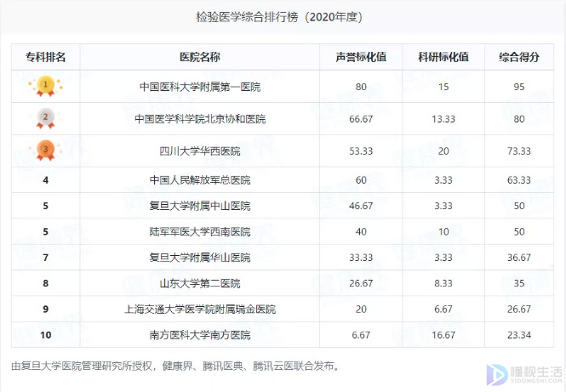Screen dimensions: 566x392
Task: Click the gold medal rank 1 icon
Action: (45, 86)
